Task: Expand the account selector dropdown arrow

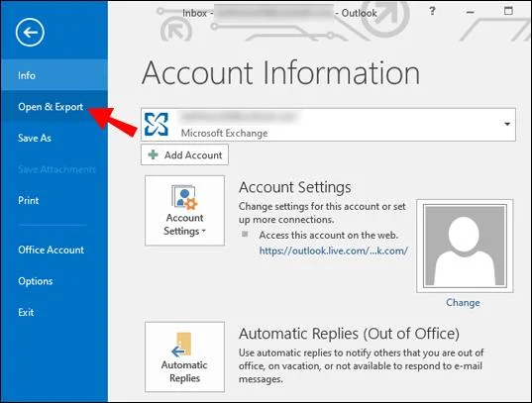Action: pyautogui.click(x=507, y=124)
